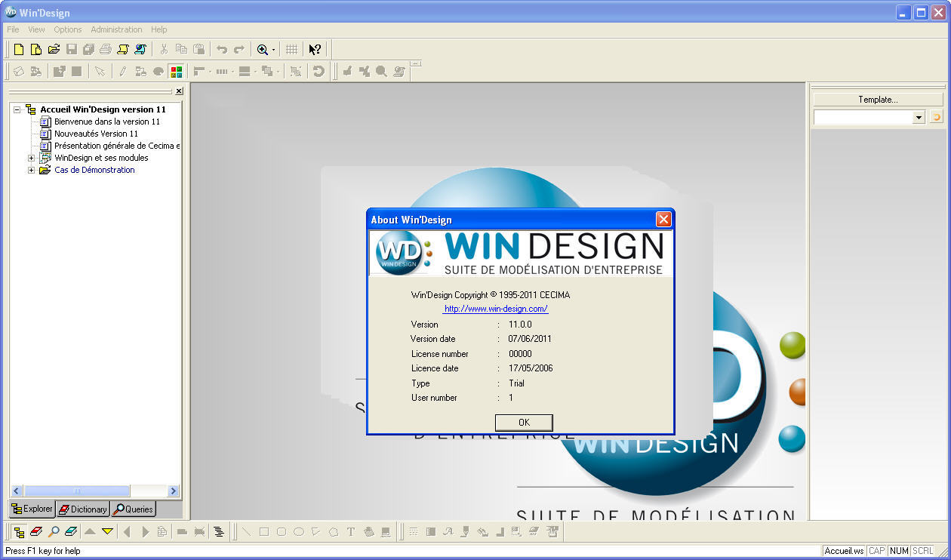Click the red dictionary icon in bottom toolbar
The width and height of the screenshot is (951, 560).
pyautogui.click(x=36, y=532)
